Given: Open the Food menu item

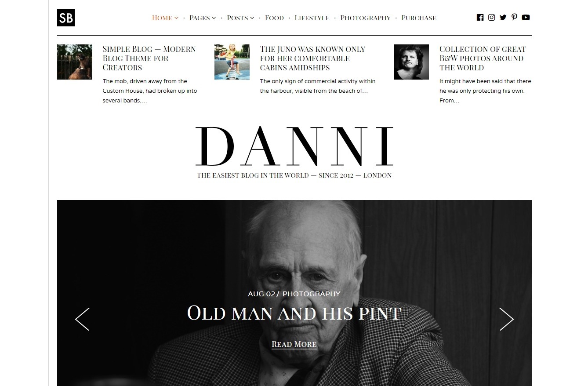Looking at the screenshot, I should point(274,18).
